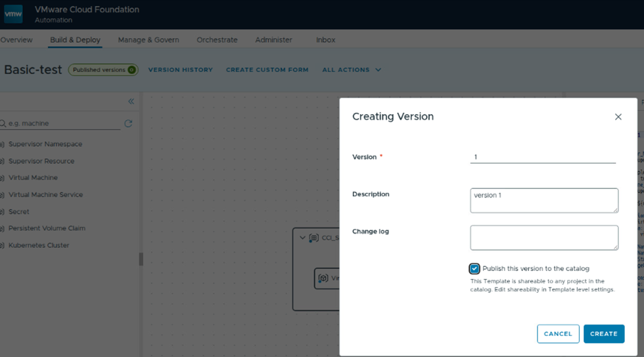This screenshot has width=644, height=357.
Task: Click the refresh icon beside the search field
Action: pyautogui.click(x=128, y=123)
